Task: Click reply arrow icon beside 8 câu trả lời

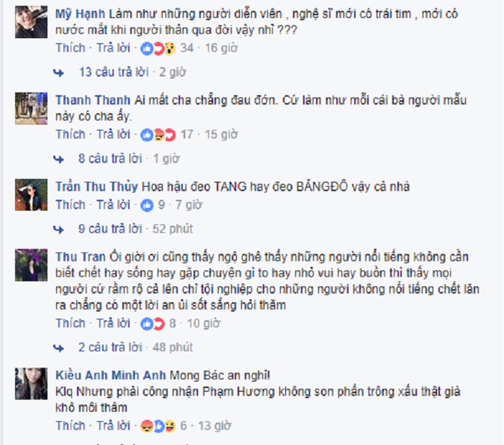Action: coord(59,159)
